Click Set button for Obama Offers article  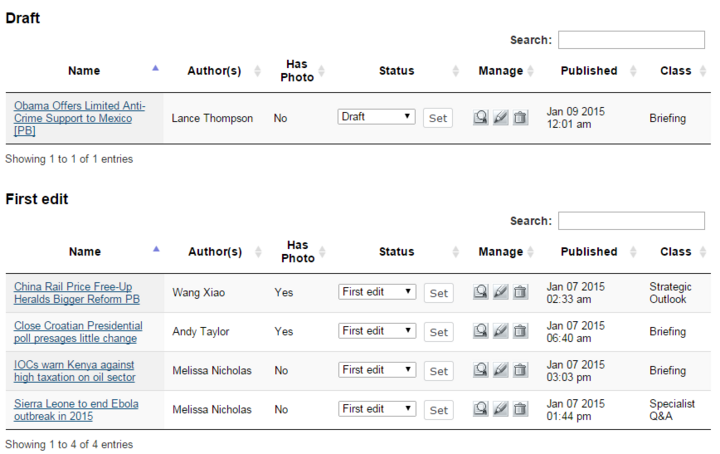click(x=438, y=118)
